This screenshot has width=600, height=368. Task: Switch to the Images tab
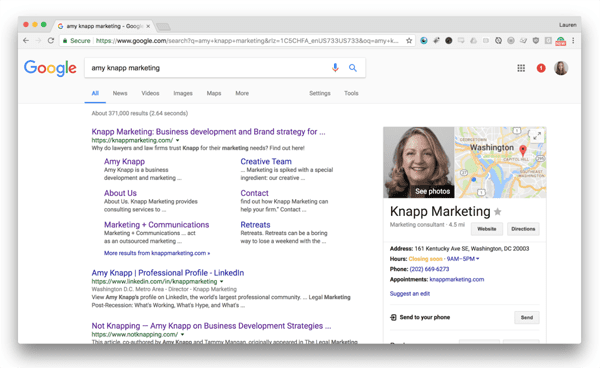click(x=183, y=93)
